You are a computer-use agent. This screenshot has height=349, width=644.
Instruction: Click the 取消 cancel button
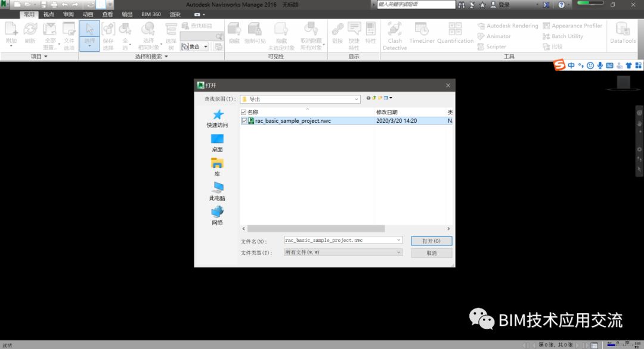tap(431, 253)
